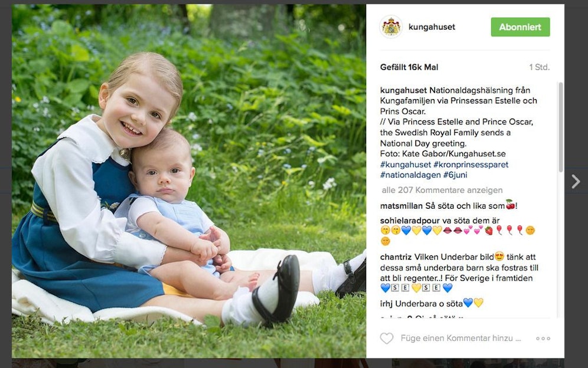The image size is (588, 368).
Task: Click the #kronprinsessparet hashtag
Action: coord(471,165)
